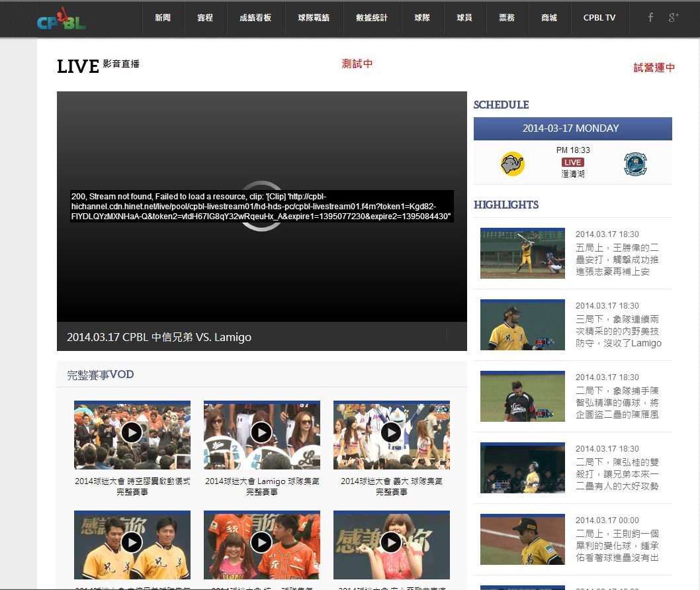Viewport: 700px width, 590px height.
Task: Click the 試營運中 red label
Action: pos(654,68)
